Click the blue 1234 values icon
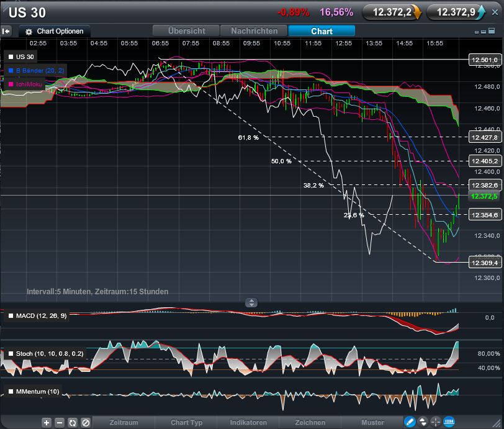The height and width of the screenshot is (429, 504). (449, 422)
